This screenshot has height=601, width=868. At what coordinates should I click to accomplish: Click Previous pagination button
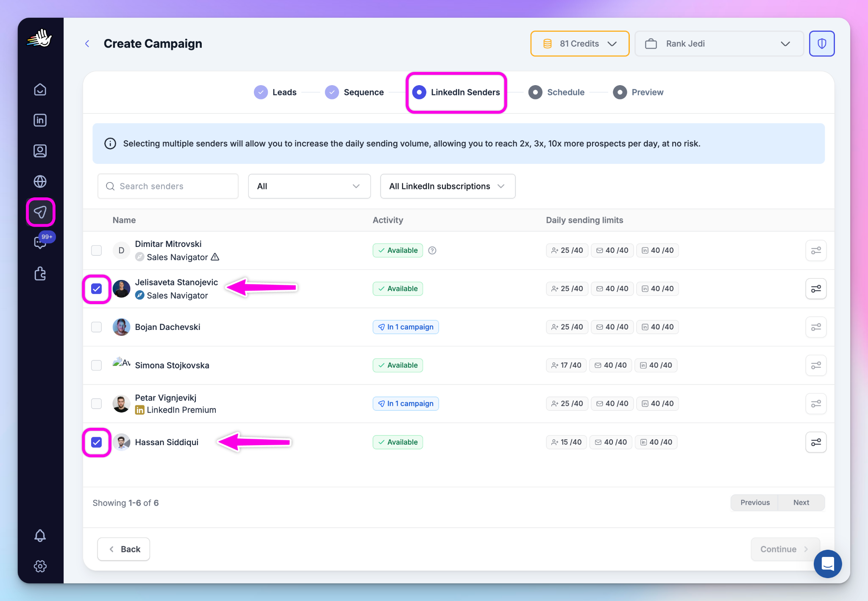[755, 502]
